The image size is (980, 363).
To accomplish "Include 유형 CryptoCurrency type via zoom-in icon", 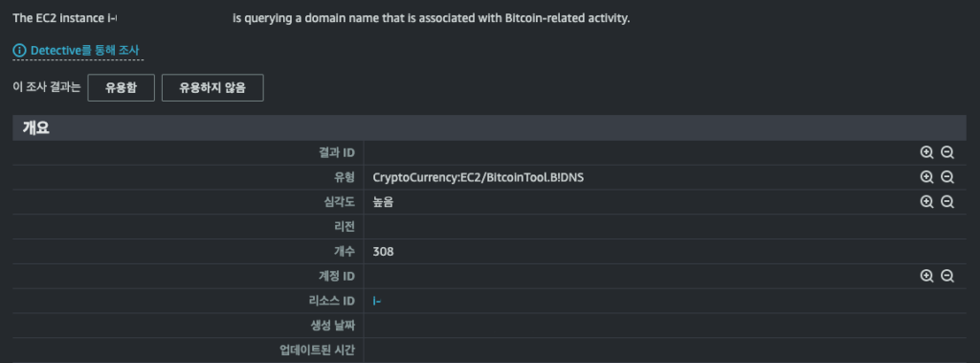I will [x=926, y=177].
